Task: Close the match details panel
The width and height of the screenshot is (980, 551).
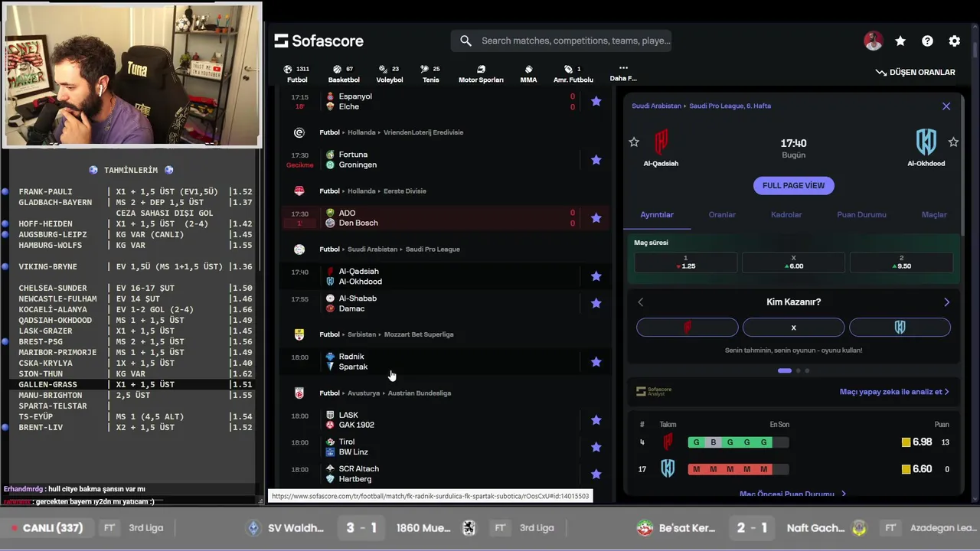Action: (x=946, y=106)
